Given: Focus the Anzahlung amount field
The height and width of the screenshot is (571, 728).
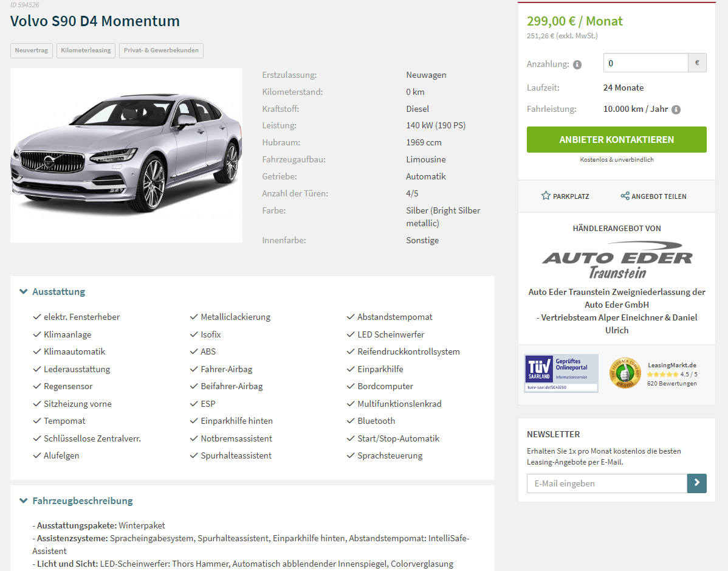Looking at the screenshot, I should [x=645, y=63].
